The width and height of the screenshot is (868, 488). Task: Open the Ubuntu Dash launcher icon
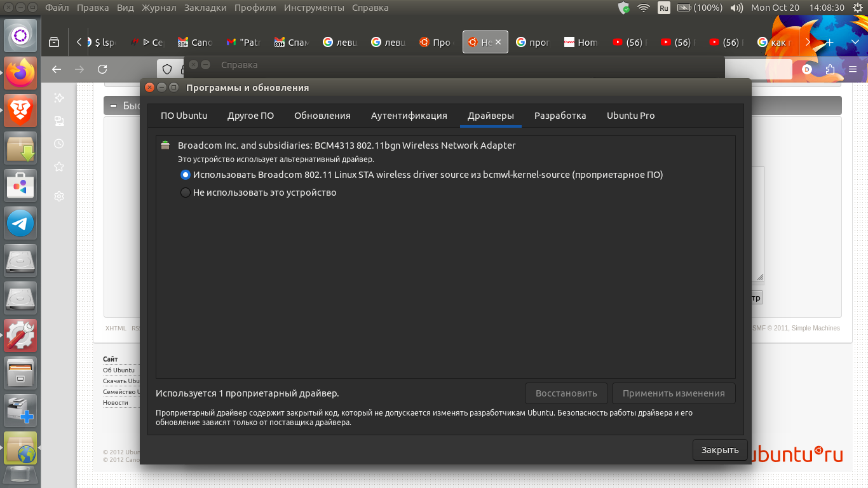(21, 36)
